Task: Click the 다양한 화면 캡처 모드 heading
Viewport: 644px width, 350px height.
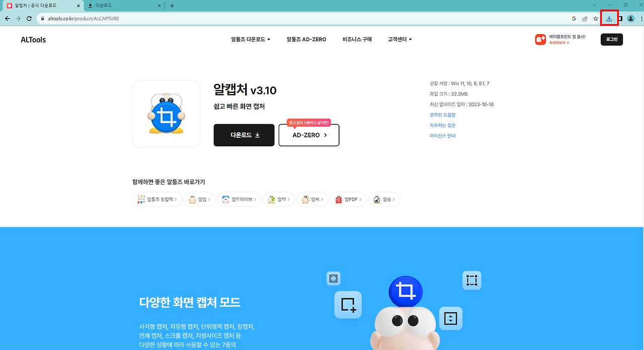Action: [190, 303]
